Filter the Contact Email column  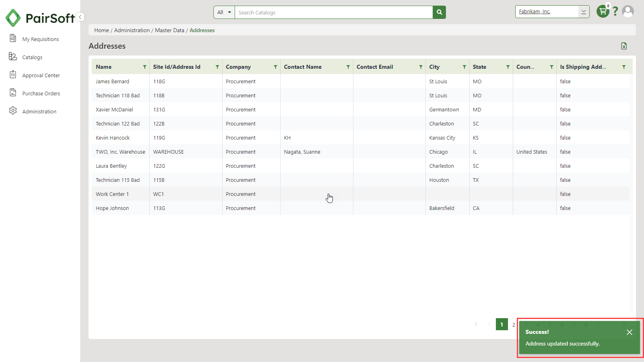421,67
